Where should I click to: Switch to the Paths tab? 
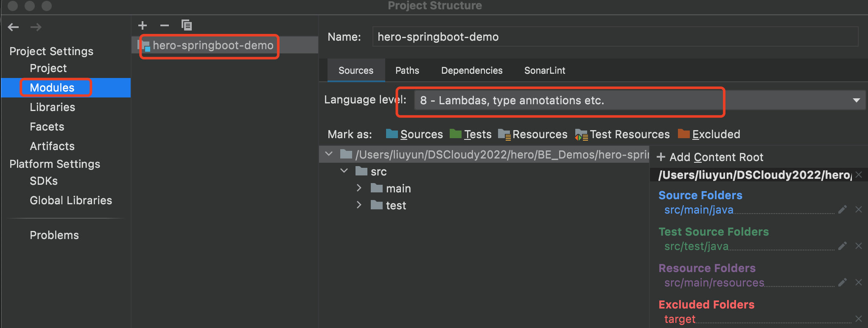pyautogui.click(x=407, y=70)
